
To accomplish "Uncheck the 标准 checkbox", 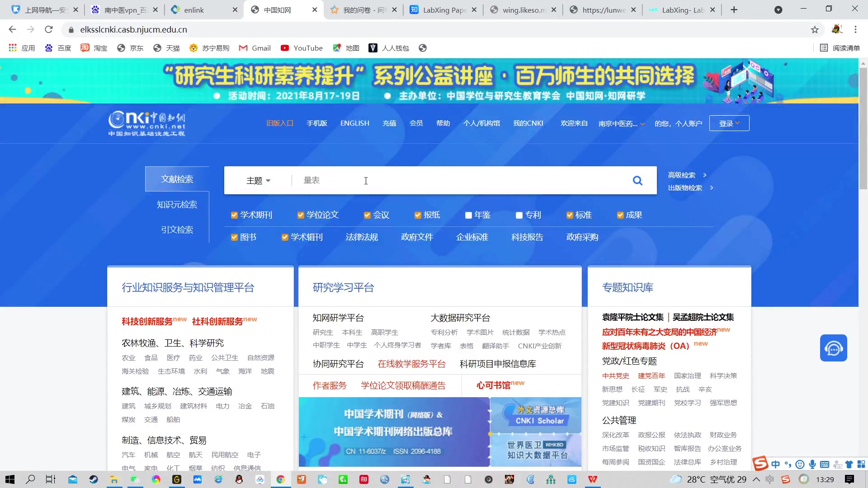I will coord(570,215).
